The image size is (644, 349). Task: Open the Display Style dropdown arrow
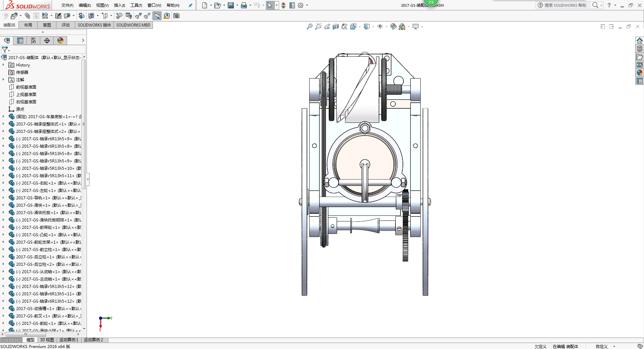tap(373, 27)
